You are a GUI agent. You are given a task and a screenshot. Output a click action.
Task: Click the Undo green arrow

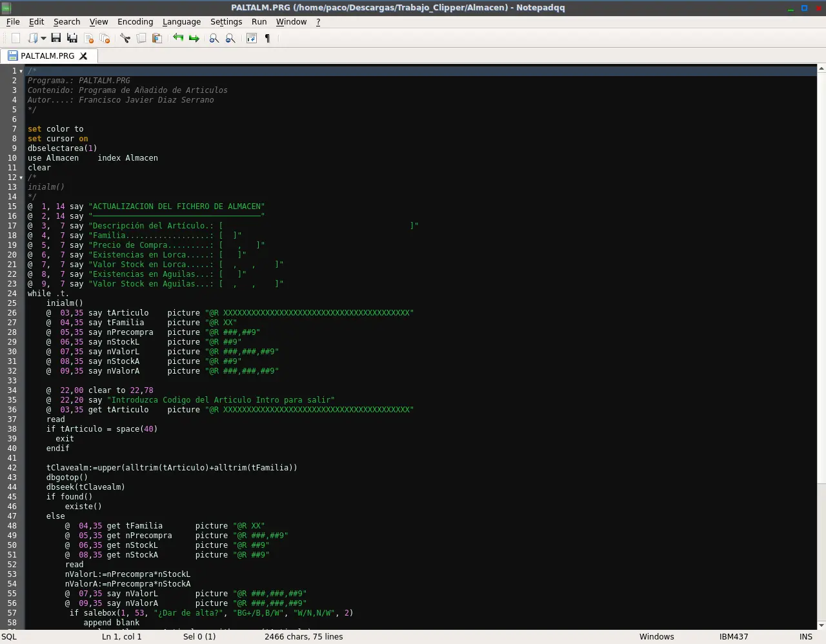click(178, 38)
